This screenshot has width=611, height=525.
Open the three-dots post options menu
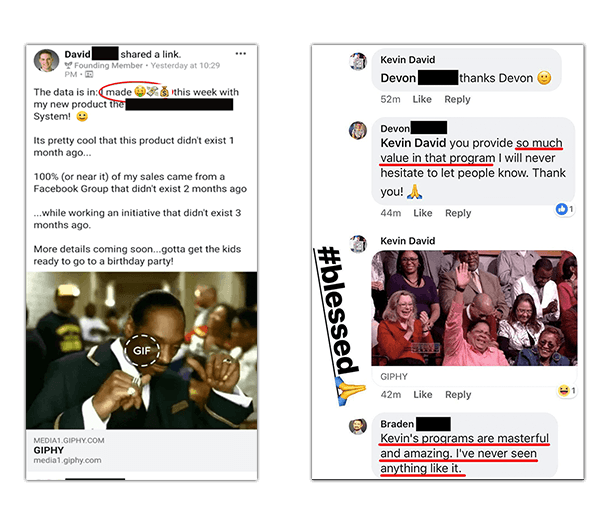pyautogui.click(x=240, y=53)
